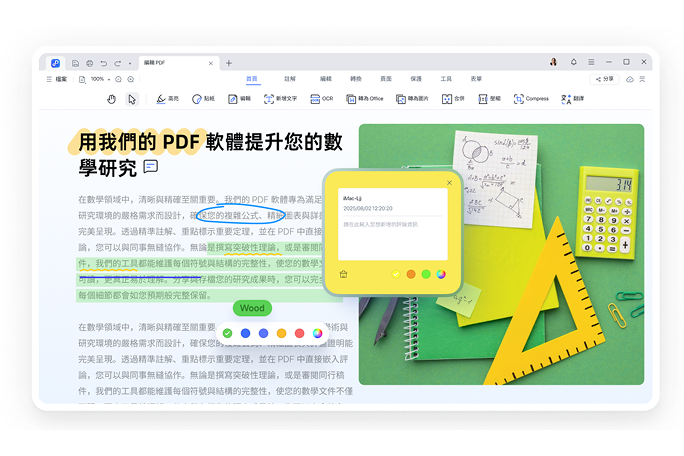Select the 新增文字 add text tool
684x456 pixels.
click(x=280, y=99)
